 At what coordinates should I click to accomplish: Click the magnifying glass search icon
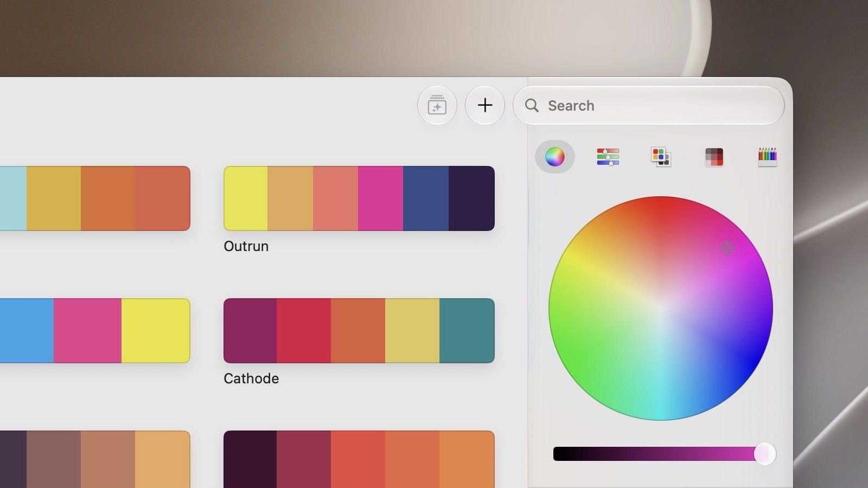click(x=532, y=105)
